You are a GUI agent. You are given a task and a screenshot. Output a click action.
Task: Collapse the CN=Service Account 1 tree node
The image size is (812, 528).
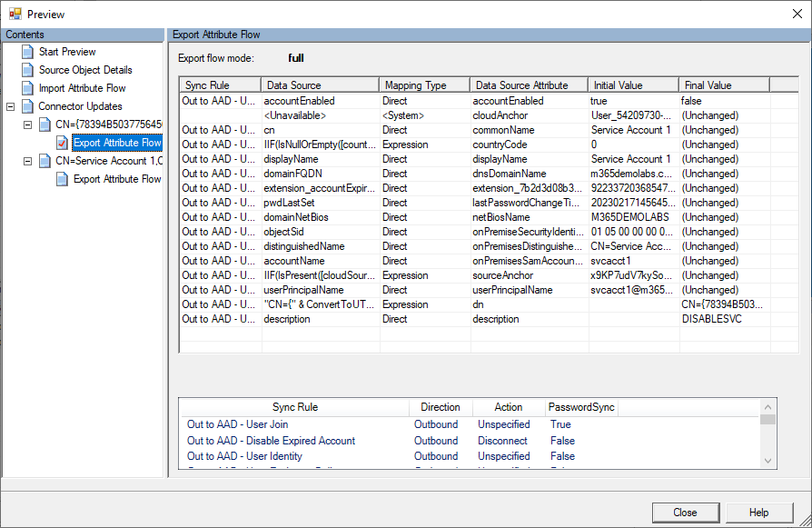[27, 161]
